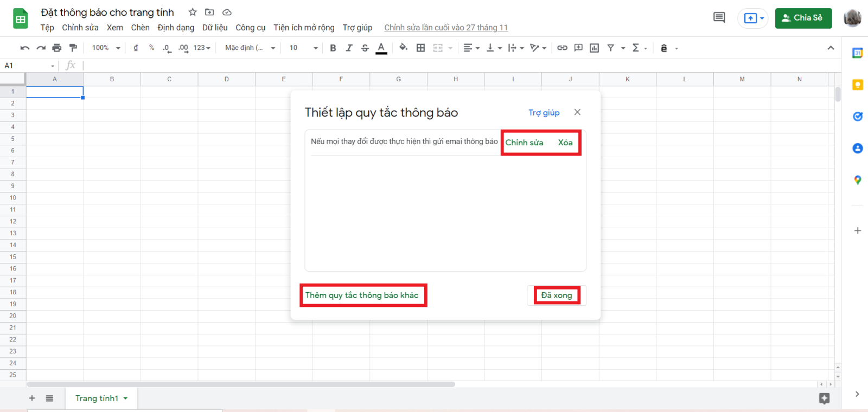
Task: Click Trợ giúp link in dialog
Action: pos(544,113)
